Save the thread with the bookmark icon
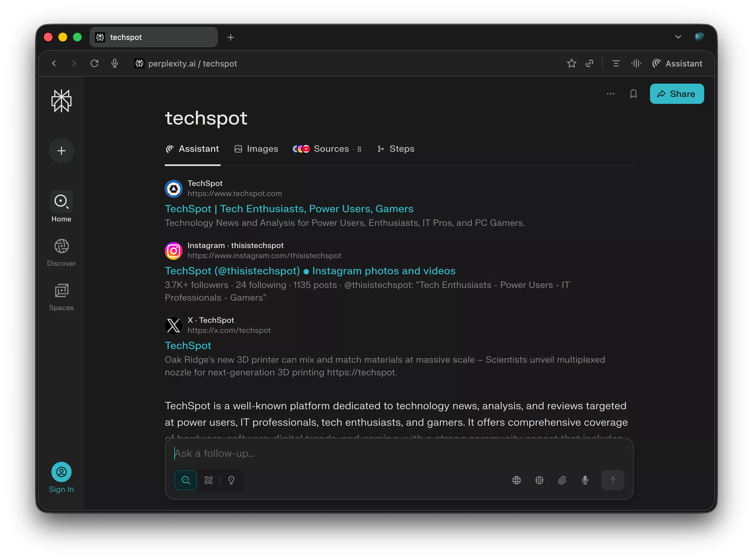The height and width of the screenshot is (560, 753). click(x=633, y=94)
